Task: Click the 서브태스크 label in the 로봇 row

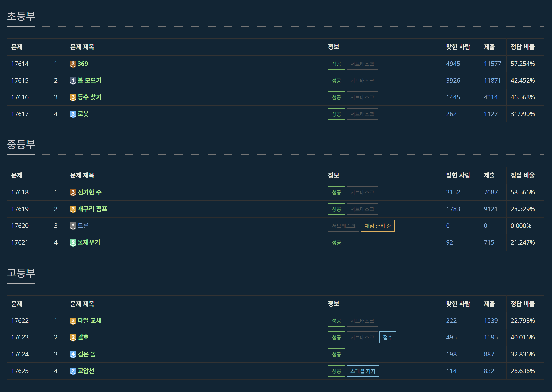Action: click(x=362, y=114)
